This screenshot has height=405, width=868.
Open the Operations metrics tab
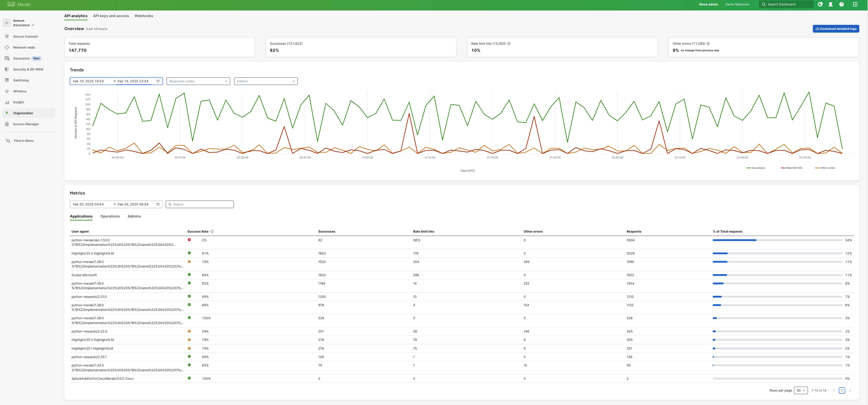point(110,216)
